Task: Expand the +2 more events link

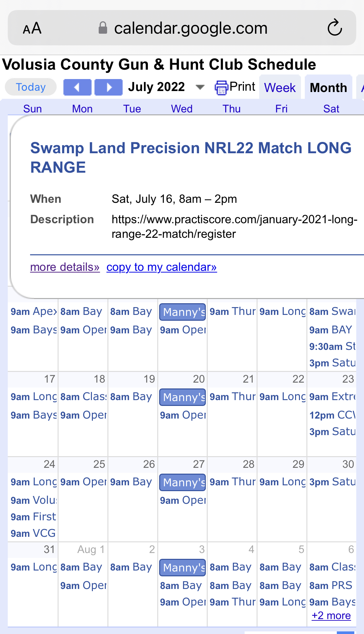Action: tap(331, 615)
